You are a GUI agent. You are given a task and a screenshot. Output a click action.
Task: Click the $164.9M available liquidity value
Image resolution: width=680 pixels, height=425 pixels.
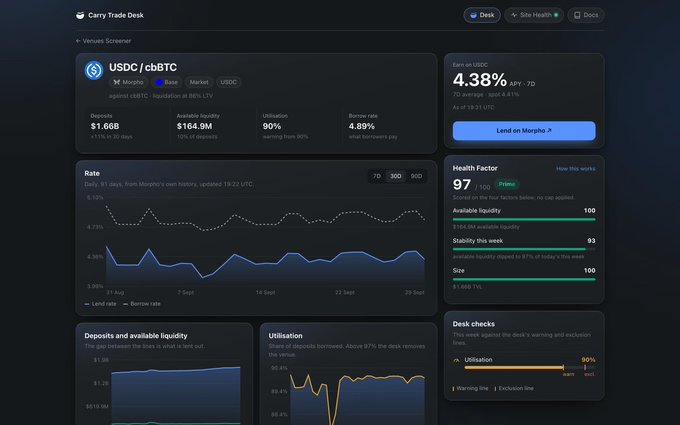(x=194, y=126)
